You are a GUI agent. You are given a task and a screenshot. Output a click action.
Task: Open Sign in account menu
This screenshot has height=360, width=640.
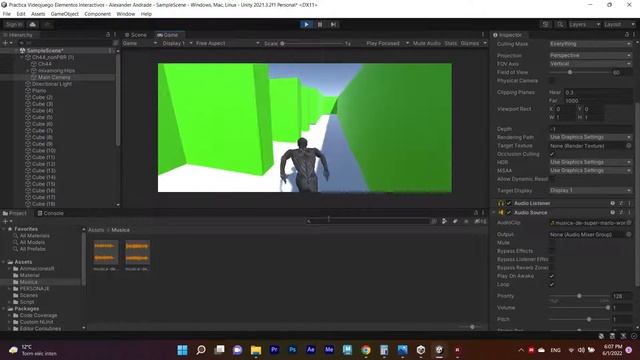(x=14, y=24)
